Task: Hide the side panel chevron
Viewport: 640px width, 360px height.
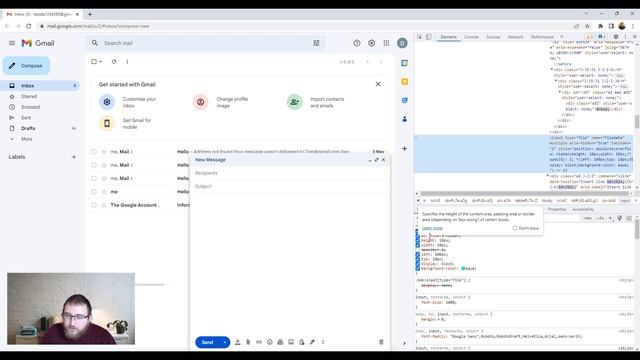Action: (404, 343)
